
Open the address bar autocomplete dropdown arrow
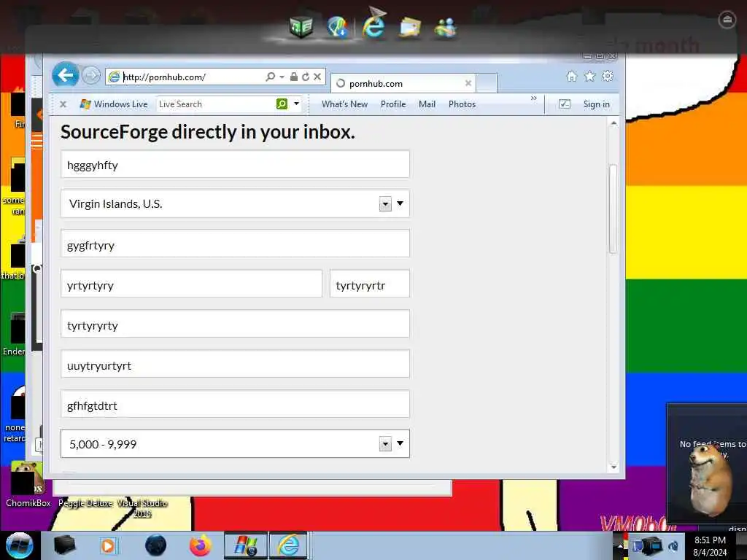point(282,77)
